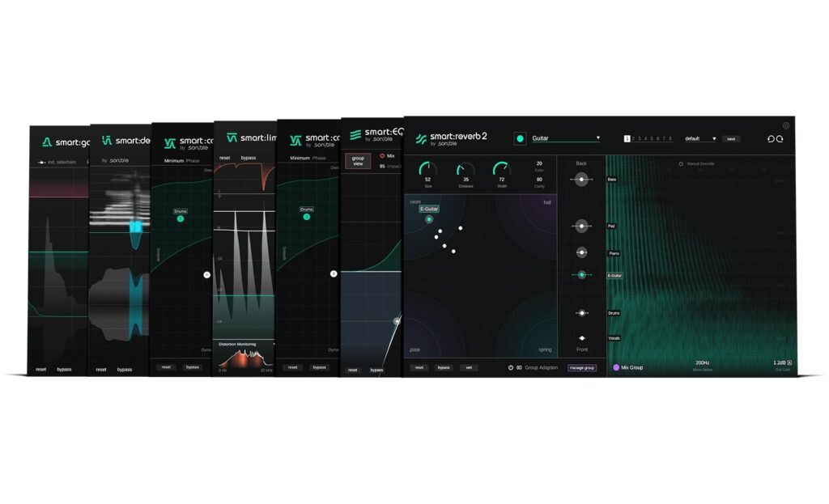Click the Group Adaption power icon
The height and width of the screenshot is (504, 829).
point(510,367)
